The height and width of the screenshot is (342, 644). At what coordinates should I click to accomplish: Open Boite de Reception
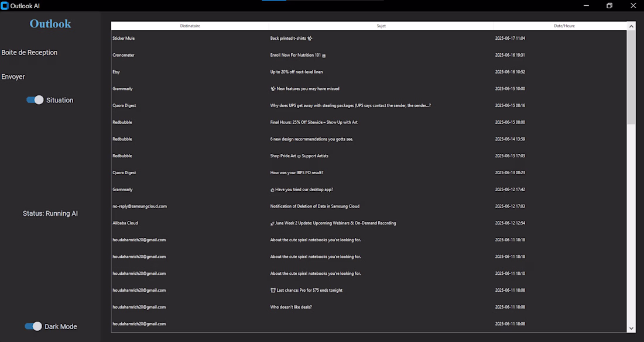(x=30, y=53)
